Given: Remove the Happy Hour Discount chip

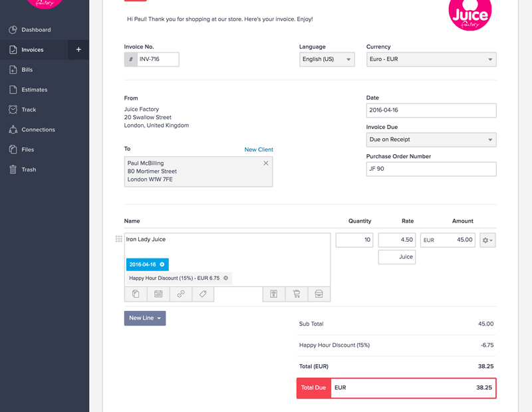Looking at the screenshot, I should 225,278.
